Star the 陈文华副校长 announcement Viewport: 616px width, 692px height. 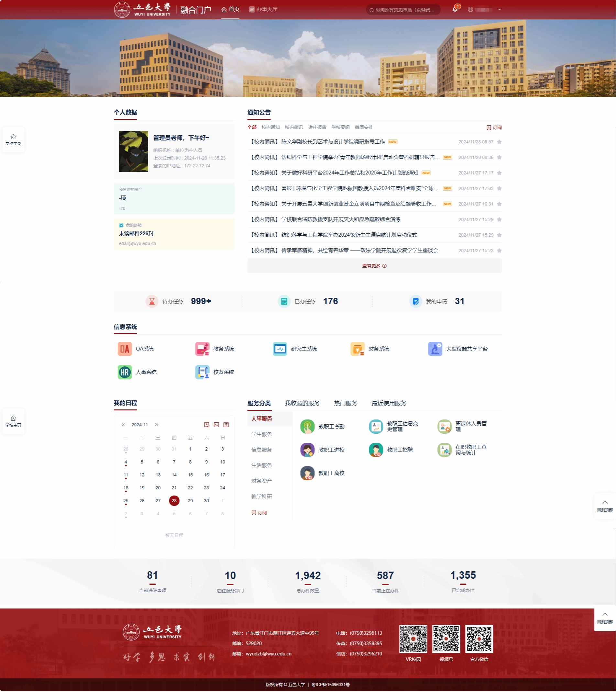[499, 142]
